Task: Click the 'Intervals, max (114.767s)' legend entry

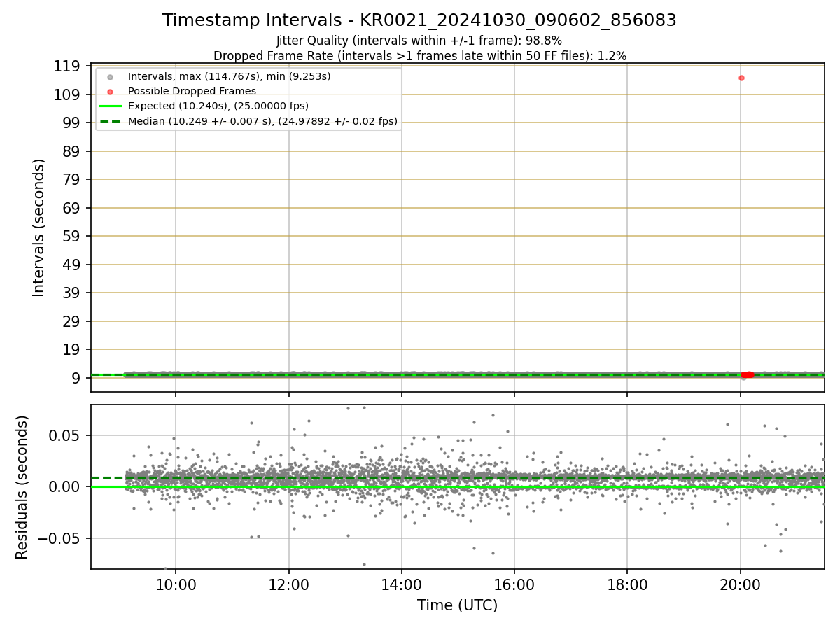Action: click(230, 76)
